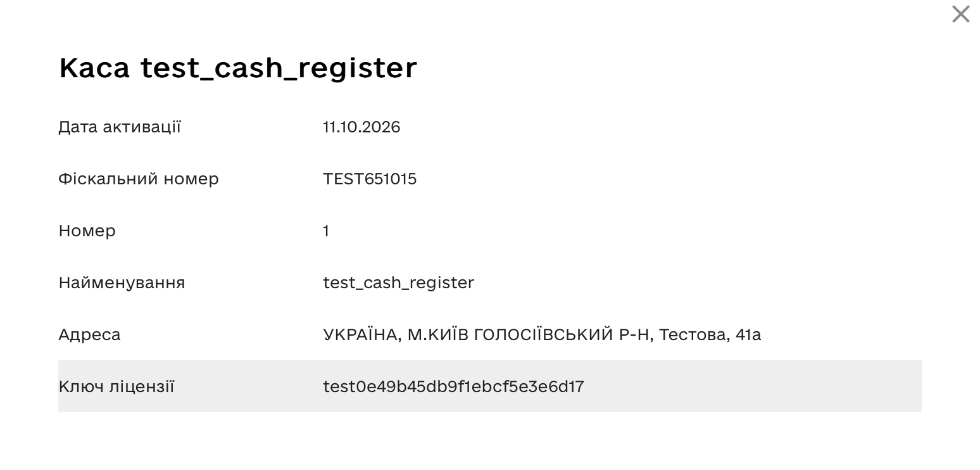Click Тестова, 41а in the address
980x470 pixels.
point(710,334)
